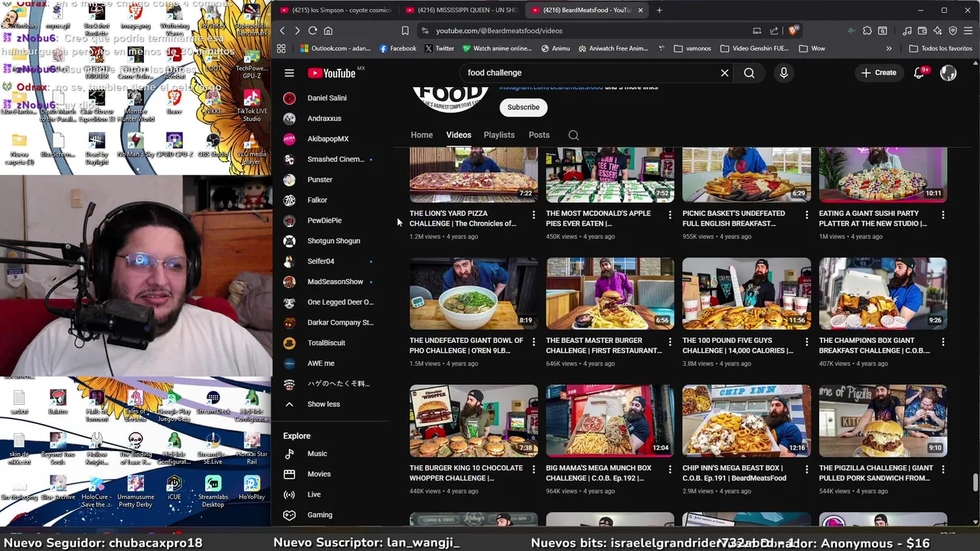Screen dimensions: 980x551
Task: Open the account avatar menu
Action: pos(948,73)
